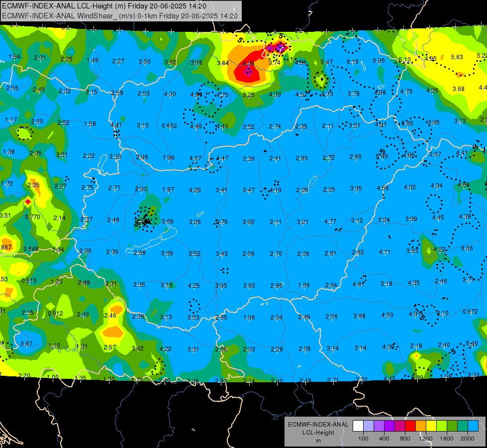Image resolution: width=487 pixels, height=448 pixels.
Task: Click the orange legend swatch
Action: pyautogui.click(x=421, y=426)
